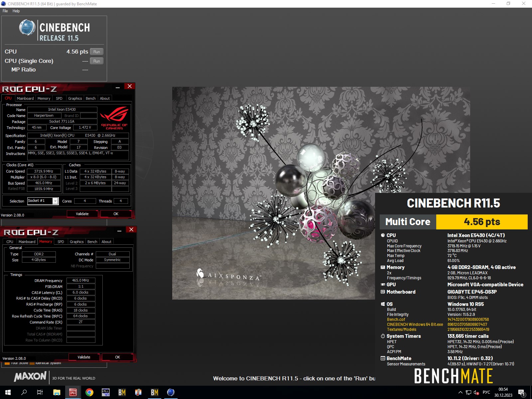Open the taskbar clock showing 00:54

503,392
